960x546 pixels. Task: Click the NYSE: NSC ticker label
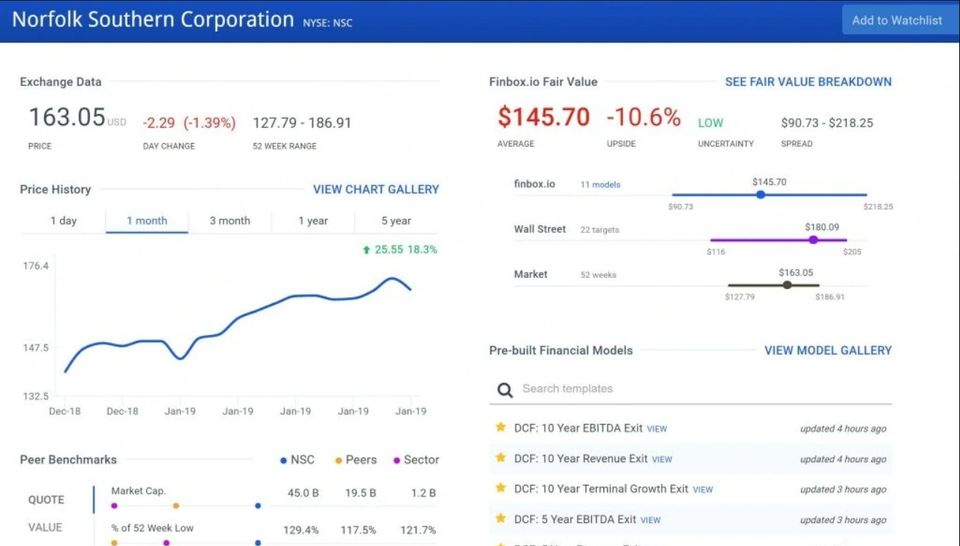point(328,23)
